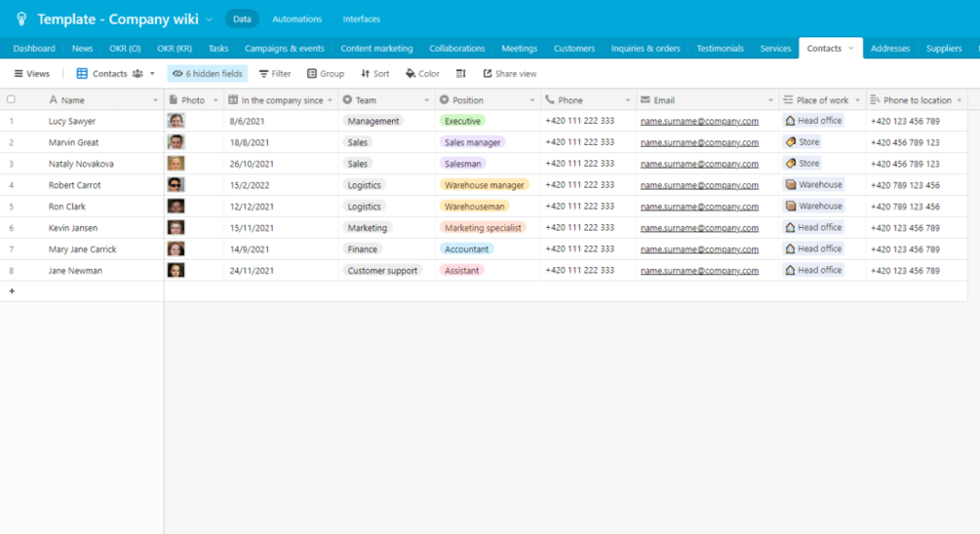Screen dimensions: 980x534
Task: Switch to the Services table tab
Action: pyautogui.click(x=775, y=48)
